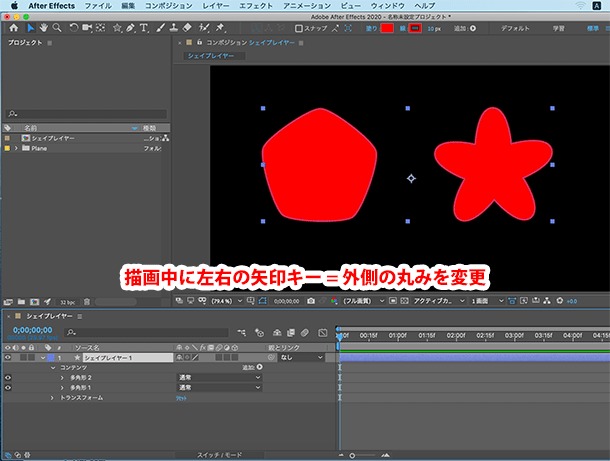This screenshot has width=610, height=461.
Task: Select the Eraser tool
Action: point(187,28)
